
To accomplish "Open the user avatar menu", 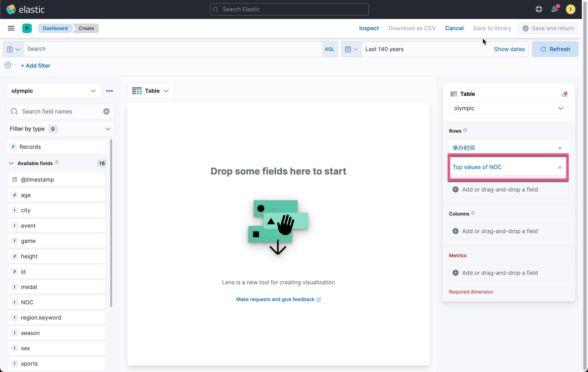I will 570,9.
